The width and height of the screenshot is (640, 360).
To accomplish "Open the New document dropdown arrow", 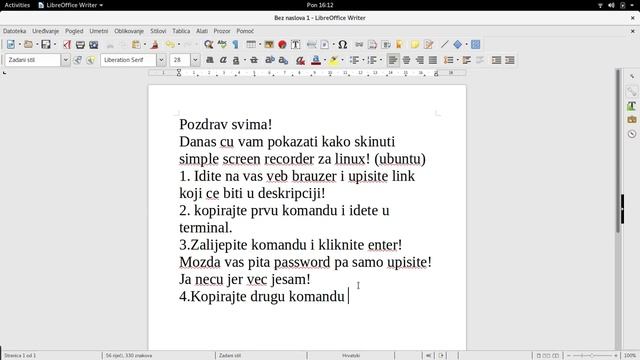I will click(19, 44).
